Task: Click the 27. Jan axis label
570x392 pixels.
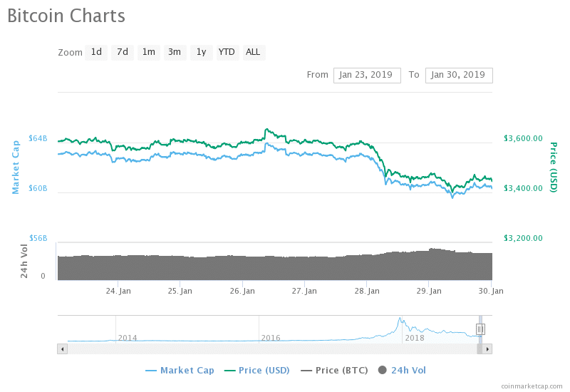Action: [x=304, y=291]
